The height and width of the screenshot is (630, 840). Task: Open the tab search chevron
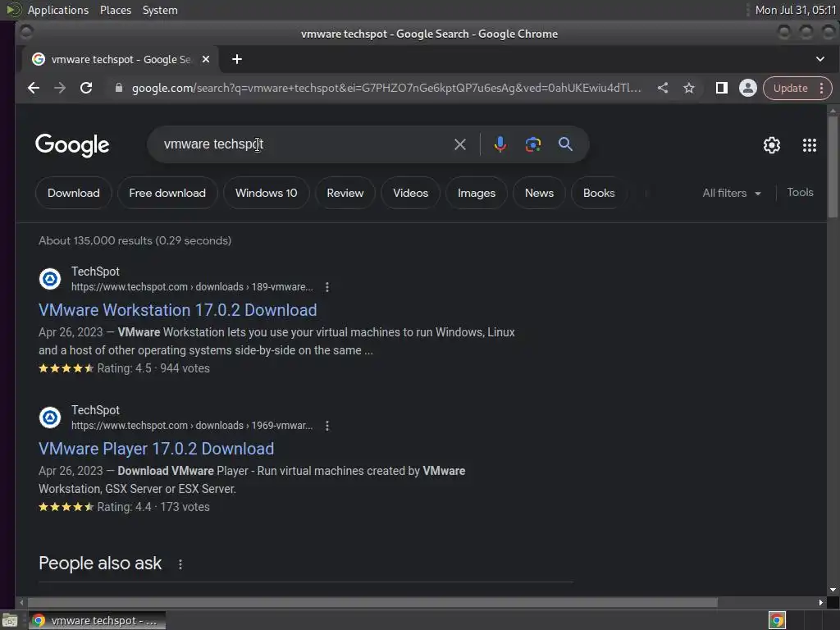pyautogui.click(x=820, y=59)
